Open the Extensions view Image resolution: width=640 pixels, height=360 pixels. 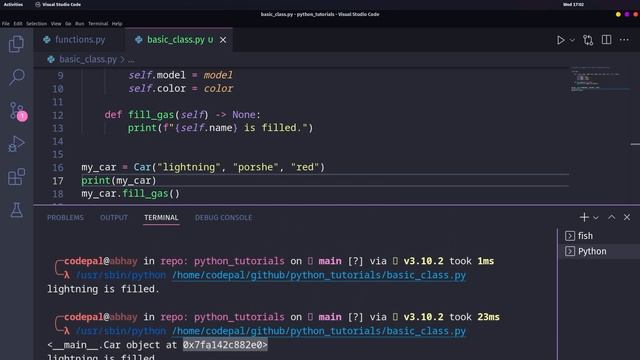click(x=16, y=177)
